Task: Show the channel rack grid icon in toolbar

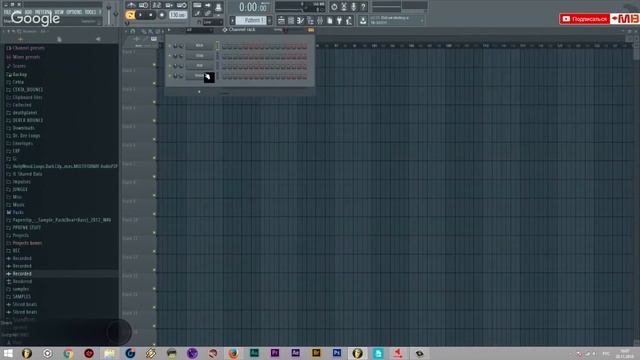Action: coord(291,20)
